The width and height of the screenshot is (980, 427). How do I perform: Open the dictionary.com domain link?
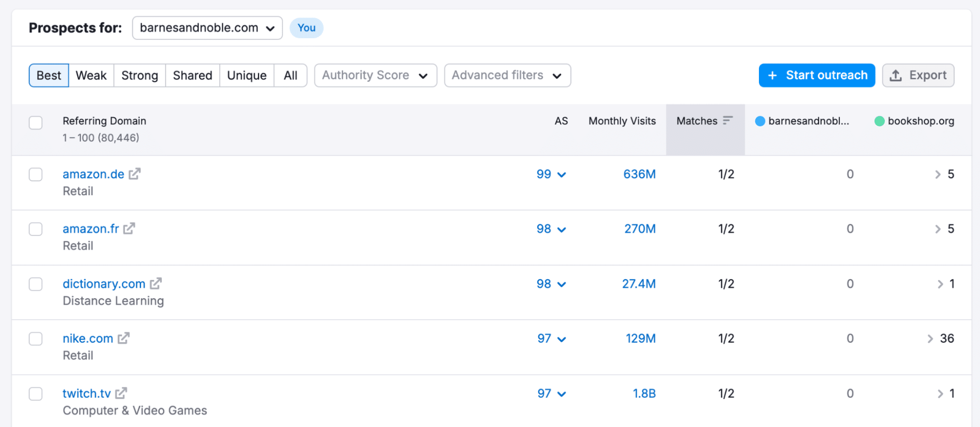[x=104, y=284]
